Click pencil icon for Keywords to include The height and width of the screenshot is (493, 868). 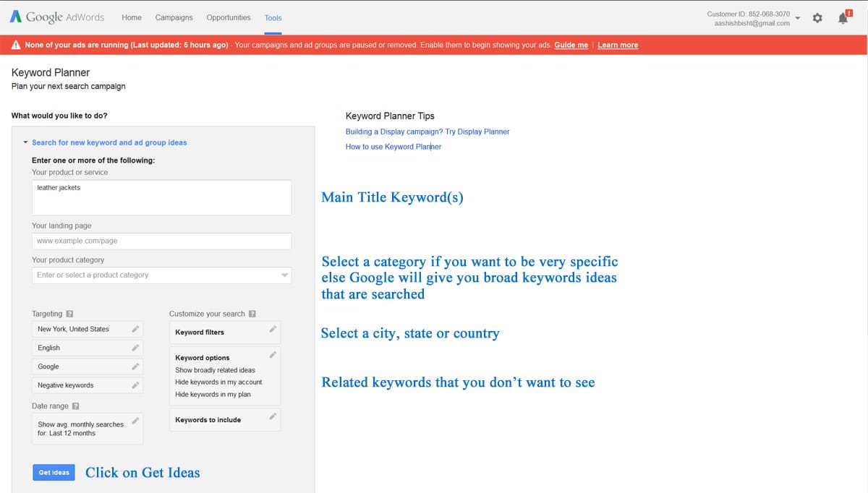click(273, 417)
